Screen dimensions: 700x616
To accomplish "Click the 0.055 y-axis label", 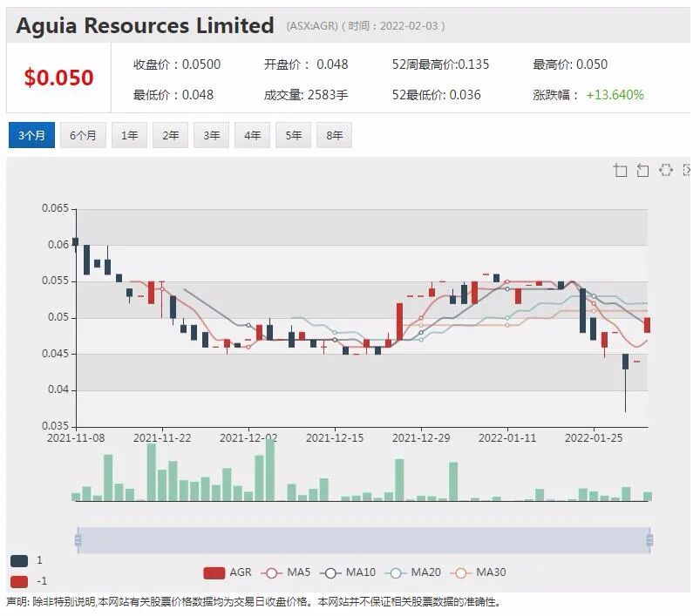I will (56, 281).
